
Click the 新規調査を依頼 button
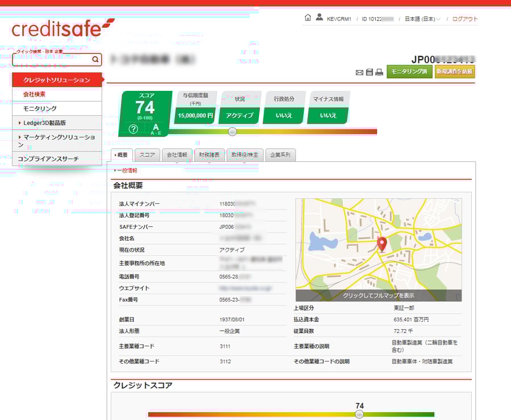[x=454, y=72]
